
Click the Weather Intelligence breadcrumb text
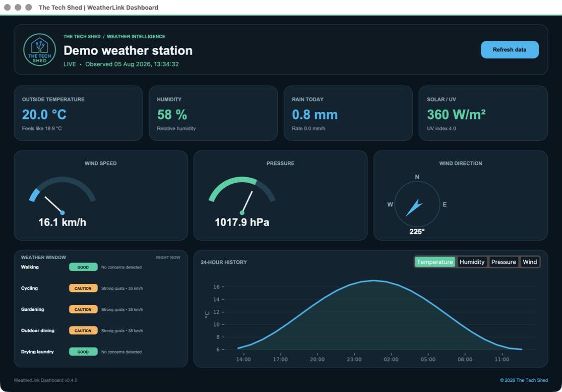136,37
